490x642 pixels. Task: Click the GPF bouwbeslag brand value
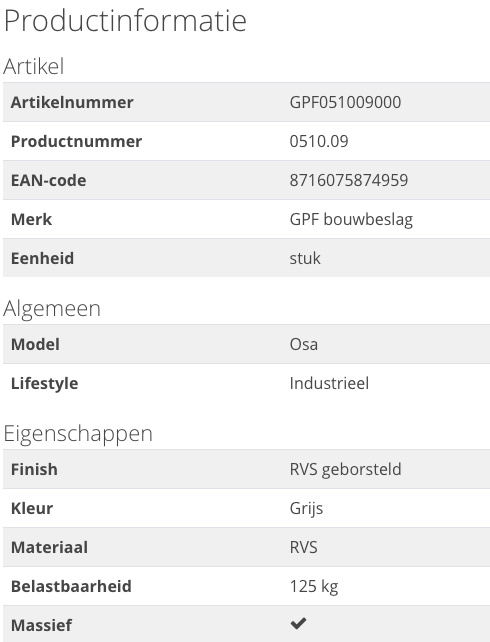(x=351, y=219)
